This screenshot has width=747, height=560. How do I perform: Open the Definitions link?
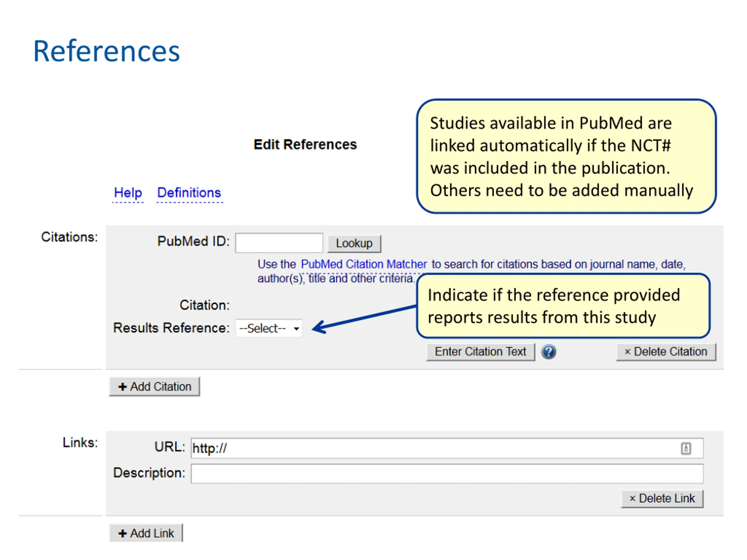pos(189,193)
